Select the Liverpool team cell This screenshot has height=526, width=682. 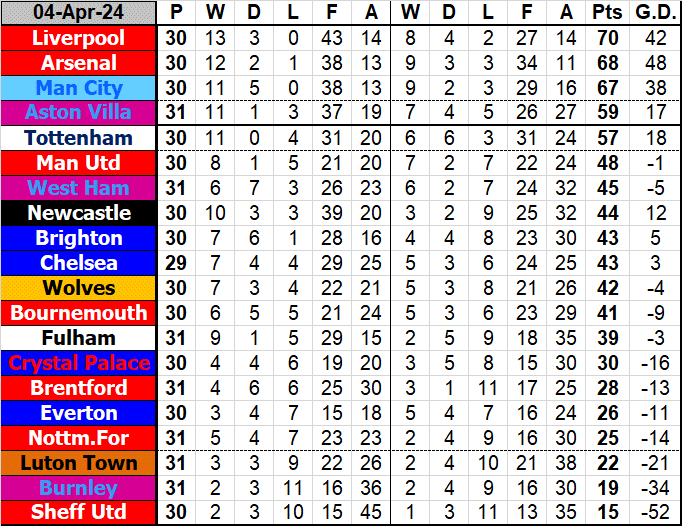(x=79, y=38)
